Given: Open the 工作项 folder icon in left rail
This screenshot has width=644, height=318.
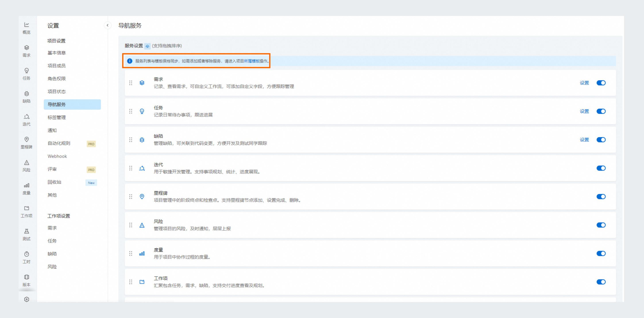Looking at the screenshot, I should coord(27,208).
